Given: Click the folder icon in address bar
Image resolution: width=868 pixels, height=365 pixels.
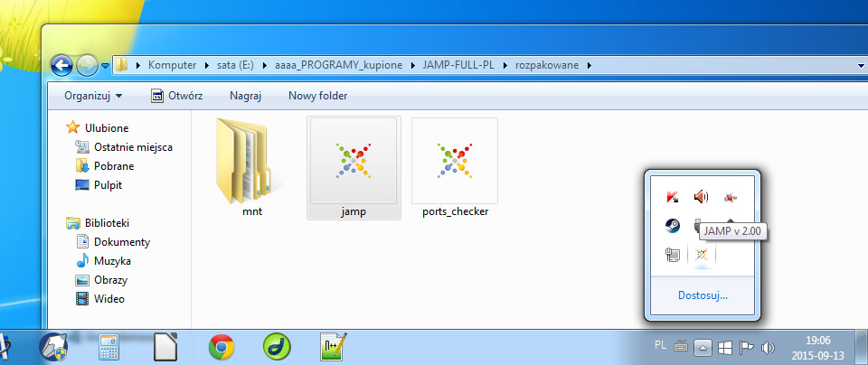Looking at the screenshot, I should click(121, 66).
